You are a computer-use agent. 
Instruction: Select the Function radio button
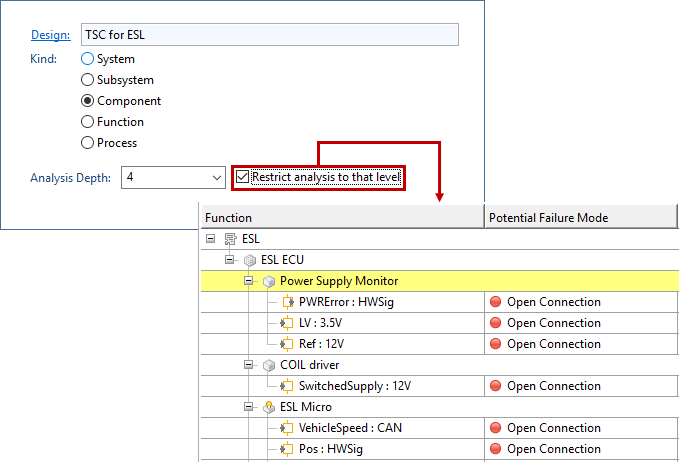click(x=87, y=122)
